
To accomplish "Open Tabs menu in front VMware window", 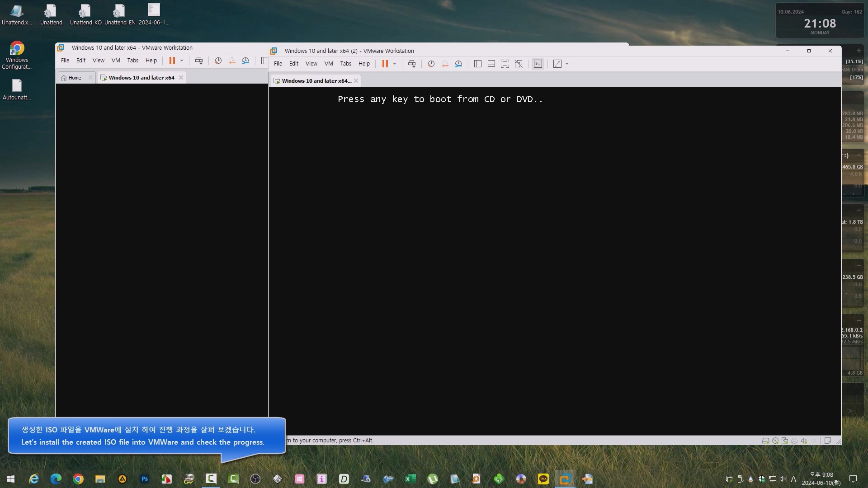I will (346, 64).
